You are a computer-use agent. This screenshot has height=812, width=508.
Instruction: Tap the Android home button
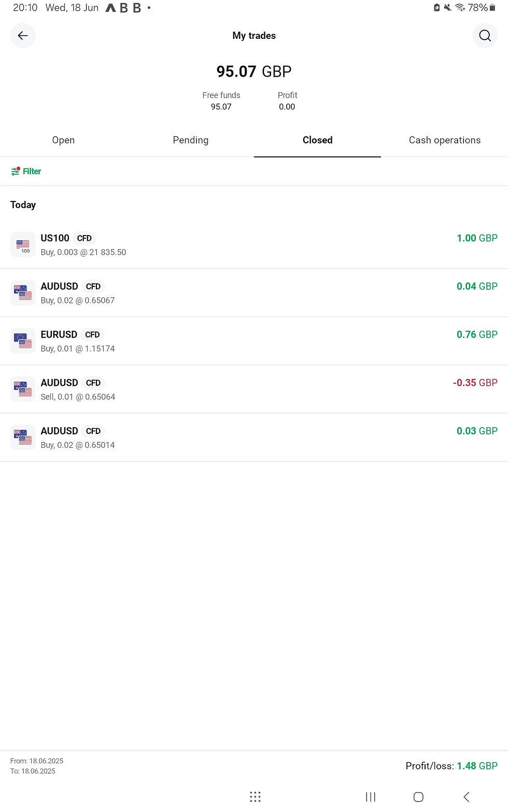point(418,797)
